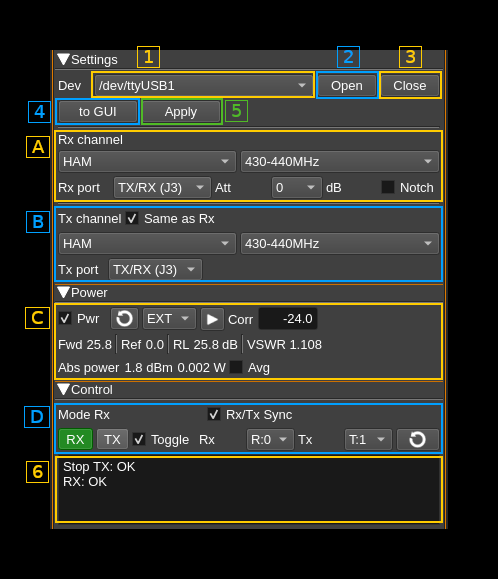Click the refresh icon next to T:1

[418, 439]
